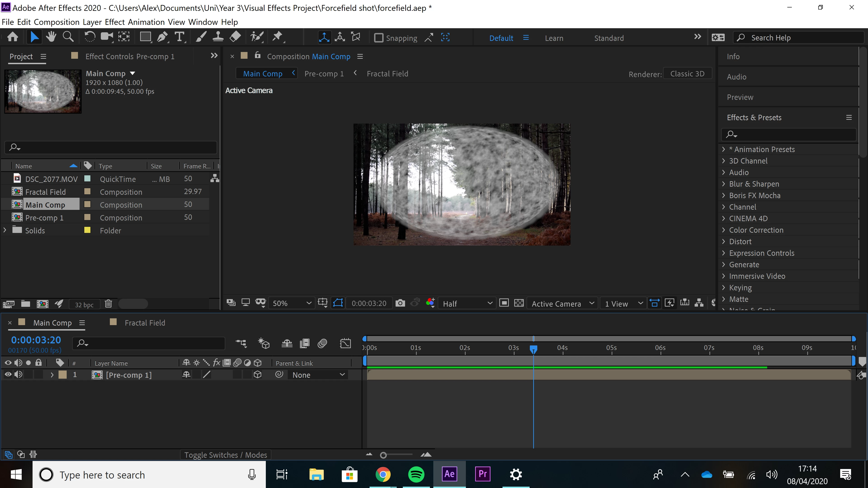Toggle 3D layer switch for Pre-comp 1
The height and width of the screenshot is (488, 868).
(257, 375)
